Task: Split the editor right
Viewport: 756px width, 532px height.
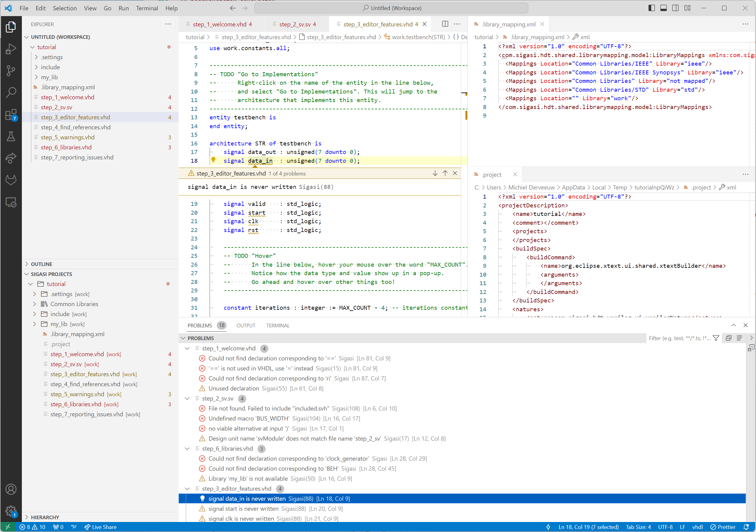Action: click(445, 24)
